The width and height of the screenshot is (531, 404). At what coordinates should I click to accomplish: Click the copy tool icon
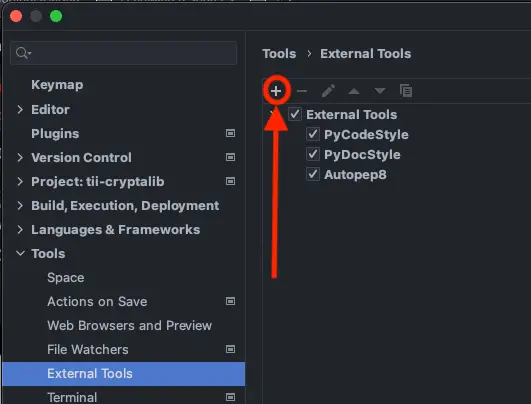point(406,91)
